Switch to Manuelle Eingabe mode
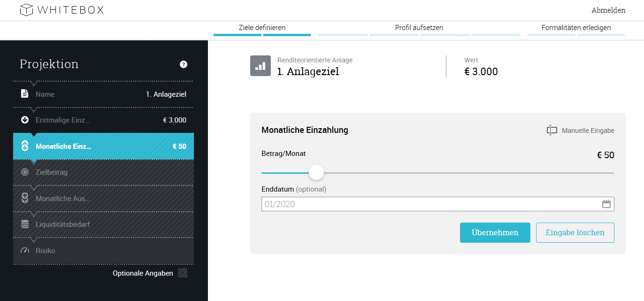This screenshot has height=301, width=644. (x=581, y=131)
